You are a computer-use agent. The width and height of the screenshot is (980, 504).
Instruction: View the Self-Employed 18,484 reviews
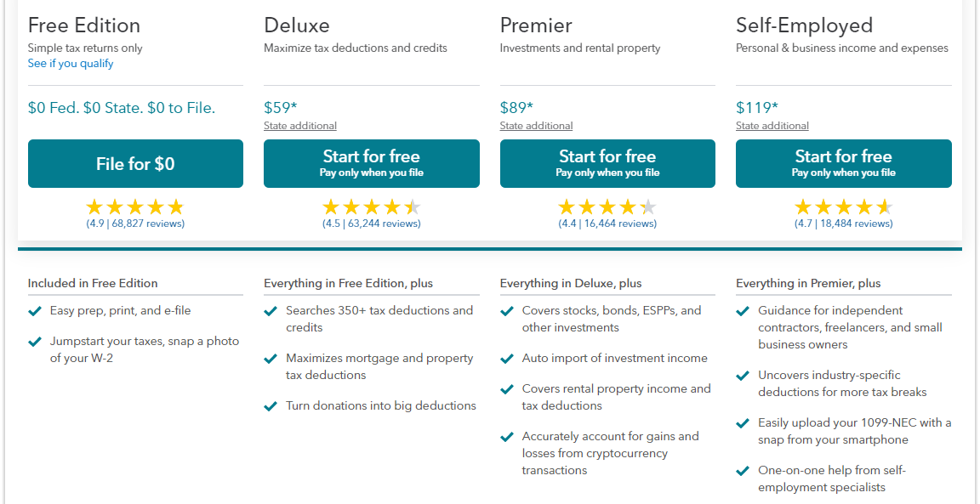pyautogui.click(x=844, y=224)
